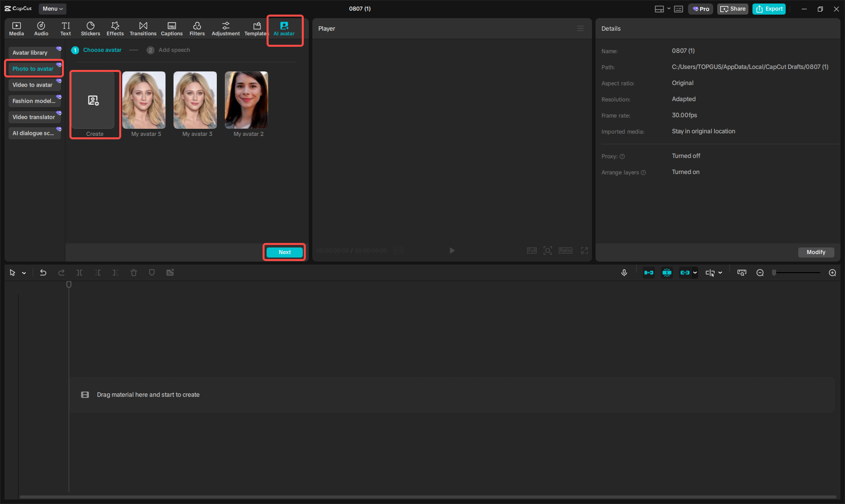This screenshot has width=845, height=504.
Task: Select the My avatar 3 thumbnail
Action: pyautogui.click(x=195, y=100)
